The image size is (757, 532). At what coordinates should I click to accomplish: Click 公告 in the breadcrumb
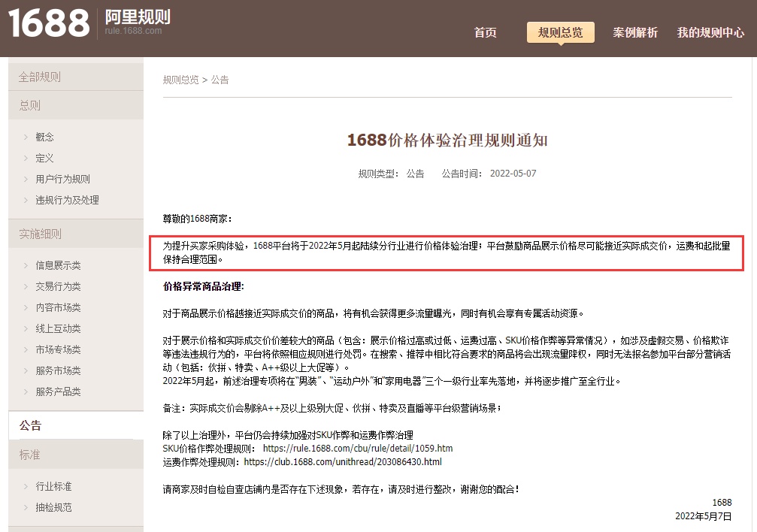[220, 80]
